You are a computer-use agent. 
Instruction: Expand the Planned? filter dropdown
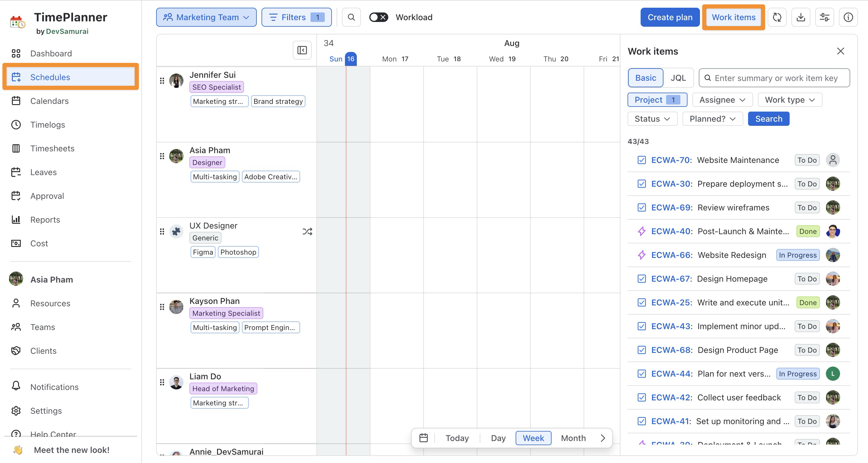(713, 119)
